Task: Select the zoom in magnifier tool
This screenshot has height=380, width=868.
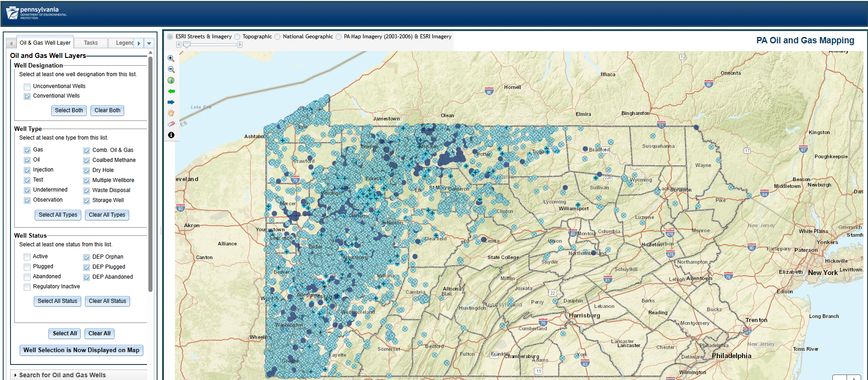Action: click(x=171, y=58)
